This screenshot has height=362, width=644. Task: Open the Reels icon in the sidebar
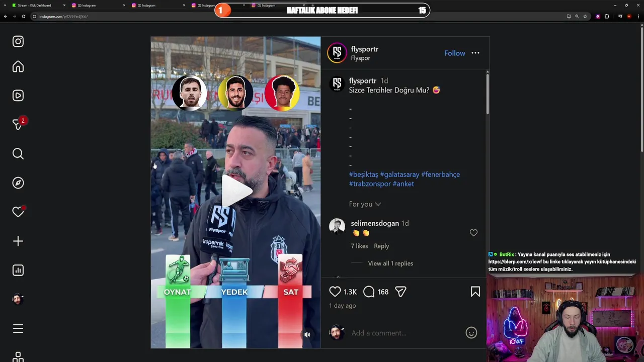[x=18, y=96]
